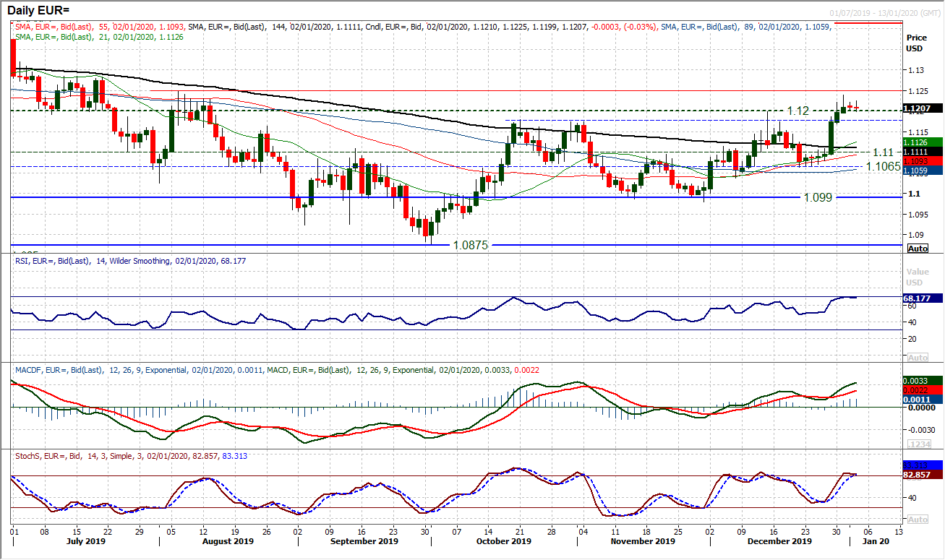Click the 1.11 support level label
The width and height of the screenshot is (945, 560).
883,152
